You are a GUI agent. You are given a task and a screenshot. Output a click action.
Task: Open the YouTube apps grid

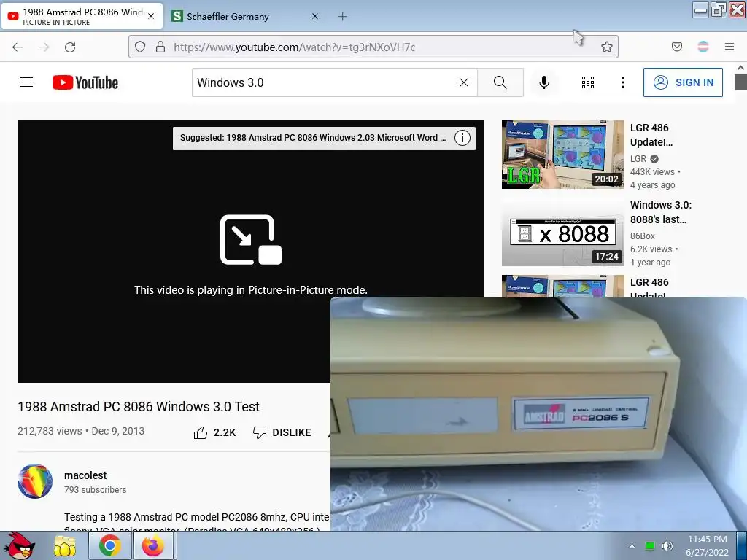(588, 82)
